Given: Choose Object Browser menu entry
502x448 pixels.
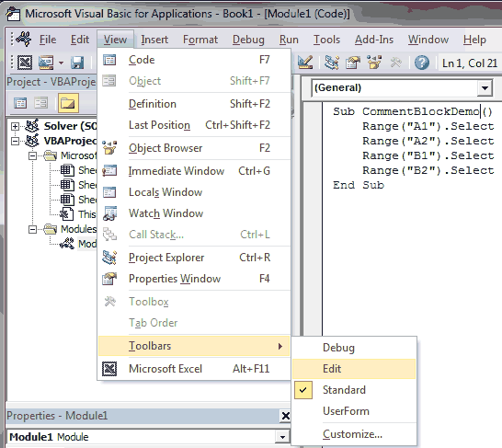Looking at the screenshot, I should [x=194, y=148].
